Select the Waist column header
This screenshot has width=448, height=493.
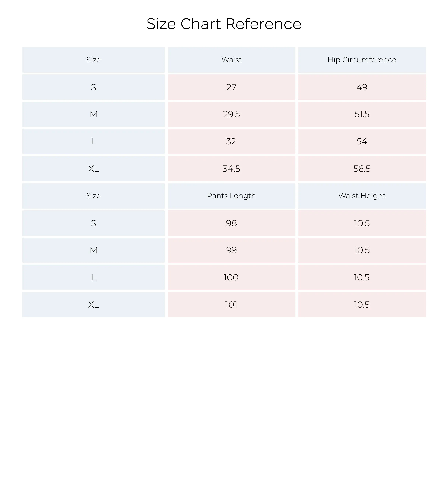[231, 60]
